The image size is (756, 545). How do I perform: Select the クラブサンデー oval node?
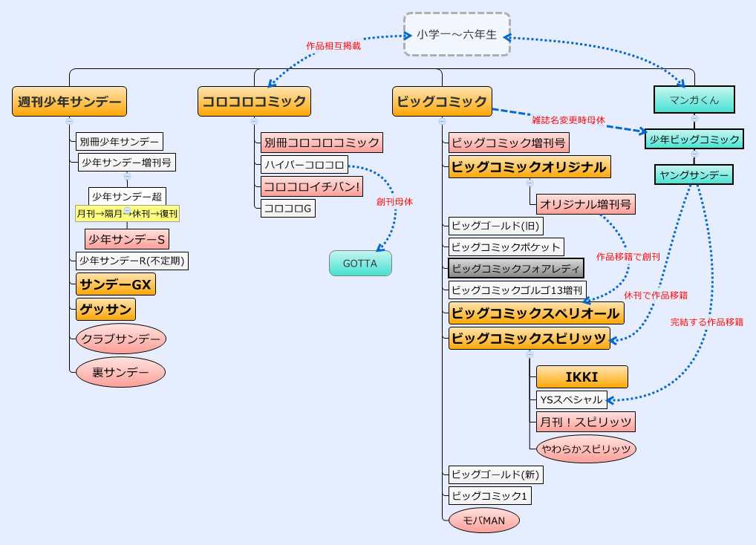pos(121,339)
